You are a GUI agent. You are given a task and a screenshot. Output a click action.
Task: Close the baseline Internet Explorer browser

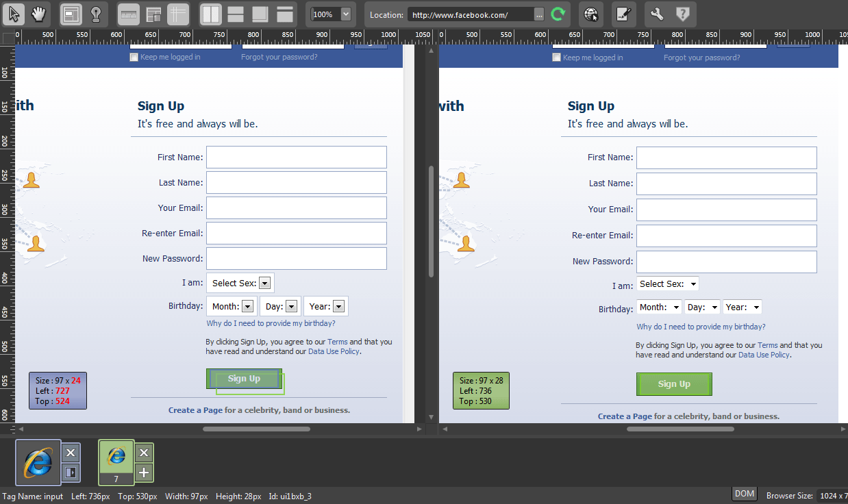click(x=71, y=453)
